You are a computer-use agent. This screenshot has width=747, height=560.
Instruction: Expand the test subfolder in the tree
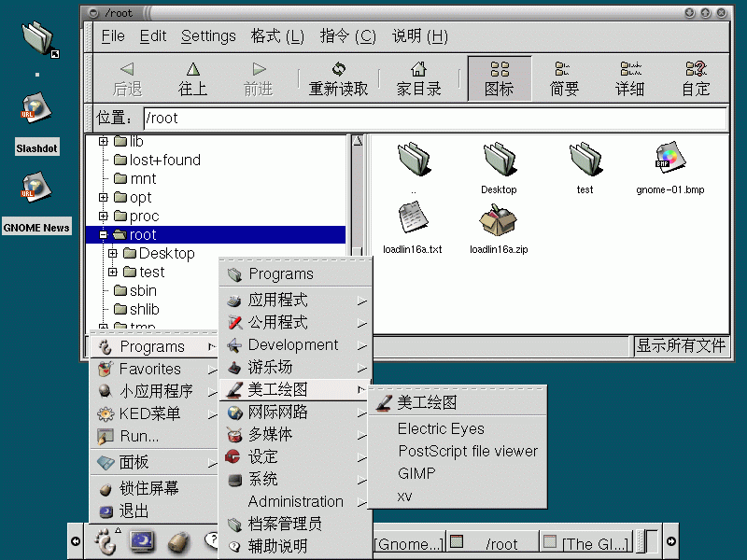(112, 272)
